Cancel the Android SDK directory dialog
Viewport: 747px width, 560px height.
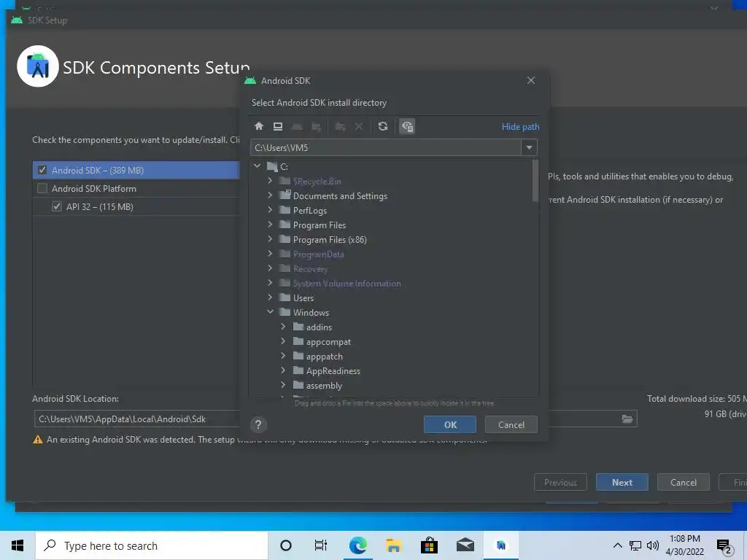[511, 425]
